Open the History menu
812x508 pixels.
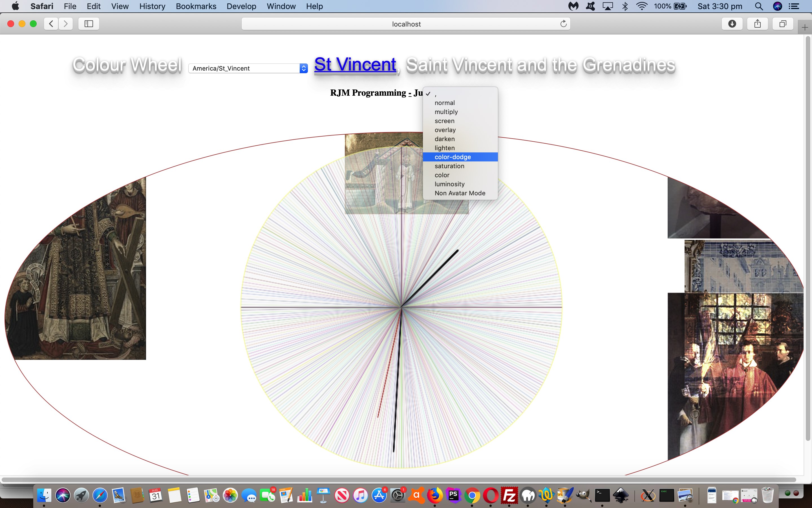pyautogui.click(x=152, y=6)
